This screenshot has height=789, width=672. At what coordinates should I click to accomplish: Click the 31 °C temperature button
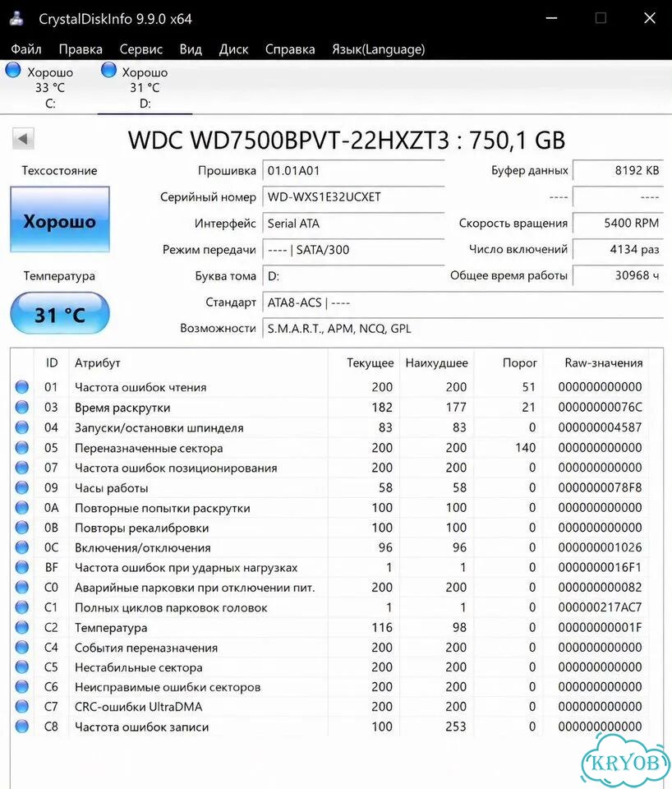(60, 315)
